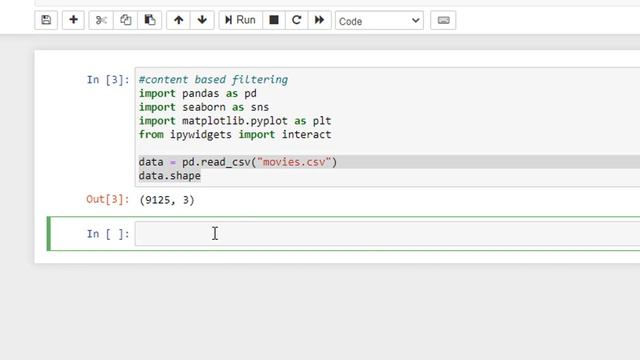Save the notebook with the floppy disk icon
This screenshot has width=640, height=360.
[x=46, y=20]
